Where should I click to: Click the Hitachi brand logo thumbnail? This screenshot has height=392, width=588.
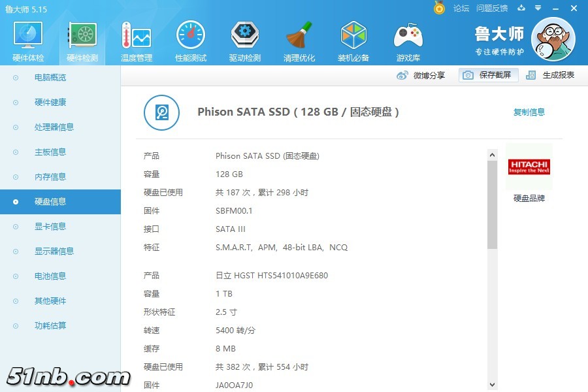pos(529,167)
